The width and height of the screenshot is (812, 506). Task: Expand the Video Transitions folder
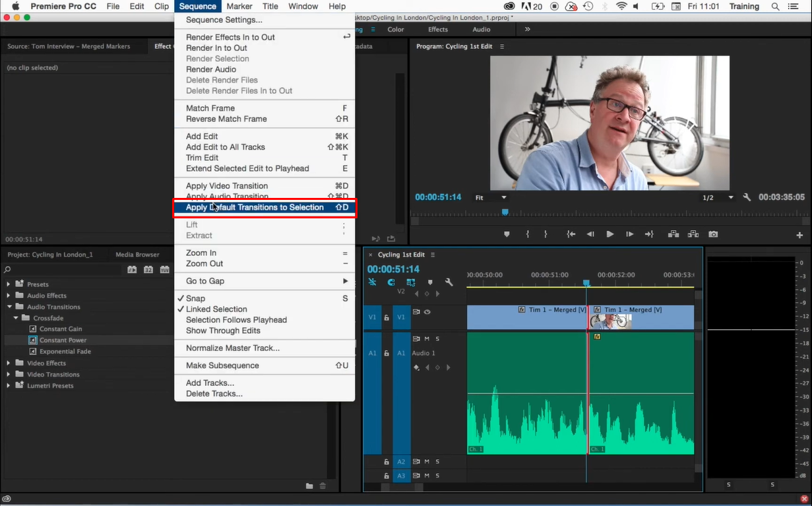click(x=9, y=374)
